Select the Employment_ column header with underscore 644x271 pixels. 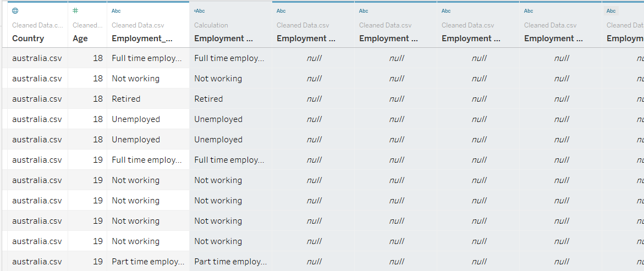(x=142, y=38)
